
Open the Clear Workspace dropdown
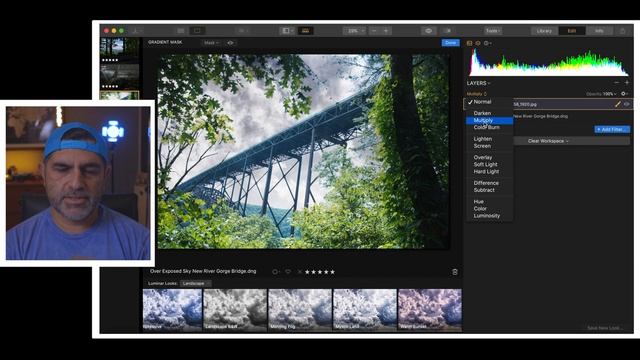(x=548, y=141)
